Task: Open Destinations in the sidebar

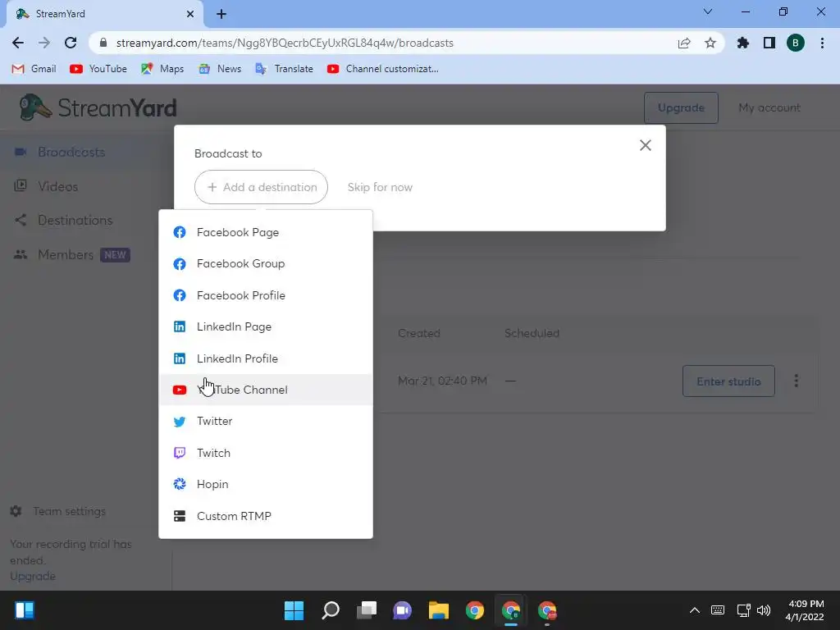Action: point(75,220)
